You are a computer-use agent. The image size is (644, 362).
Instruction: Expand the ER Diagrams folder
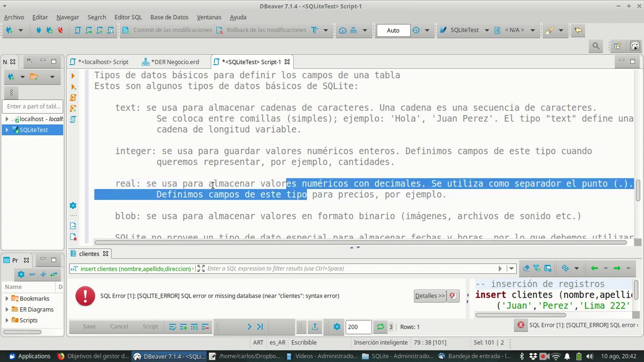tap(7, 310)
